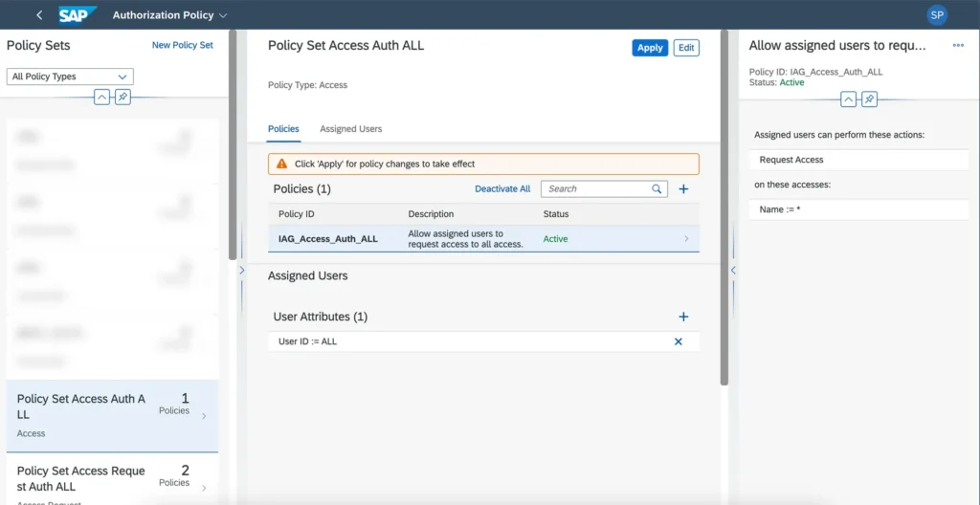Click Deactivate All policies
The height and width of the screenshot is (505, 980).
[502, 189]
